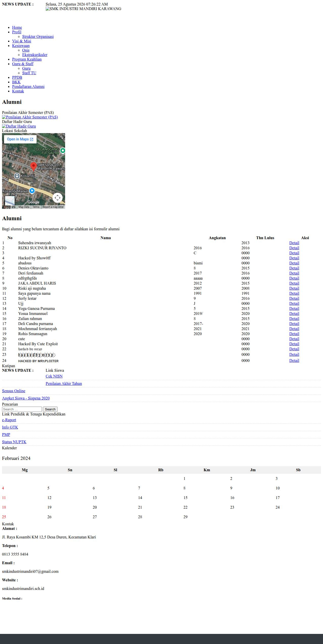This screenshot has width=323, height=644.
Task: Click the red school location pin
Action: pyautogui.click(x=33, y=167)
